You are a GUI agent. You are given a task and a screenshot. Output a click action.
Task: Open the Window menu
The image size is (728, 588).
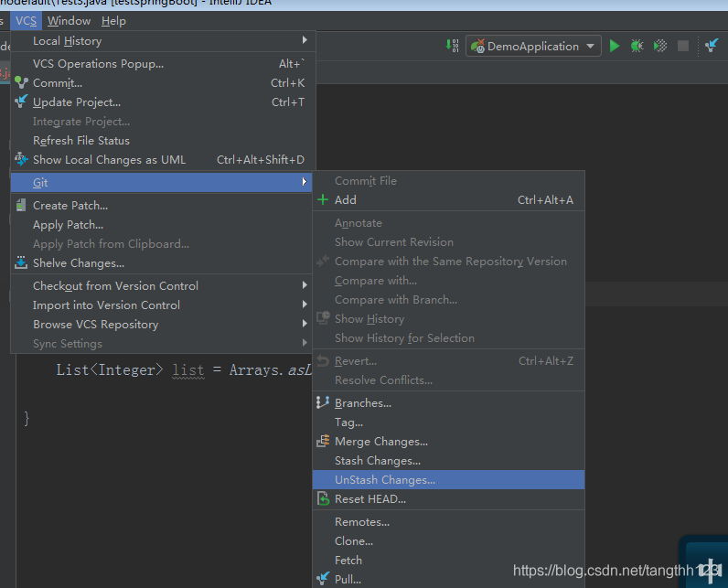click(69, 21)
